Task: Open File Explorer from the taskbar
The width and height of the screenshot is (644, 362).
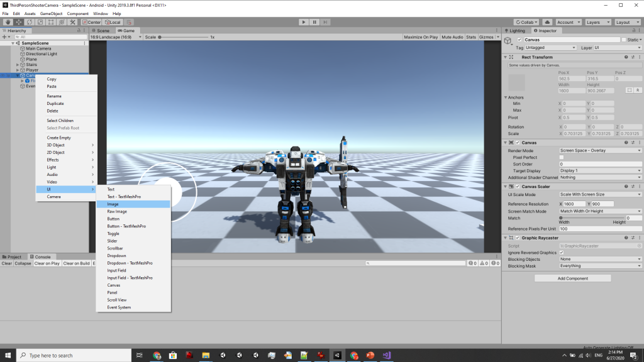Action: click(x=206, y=356)
